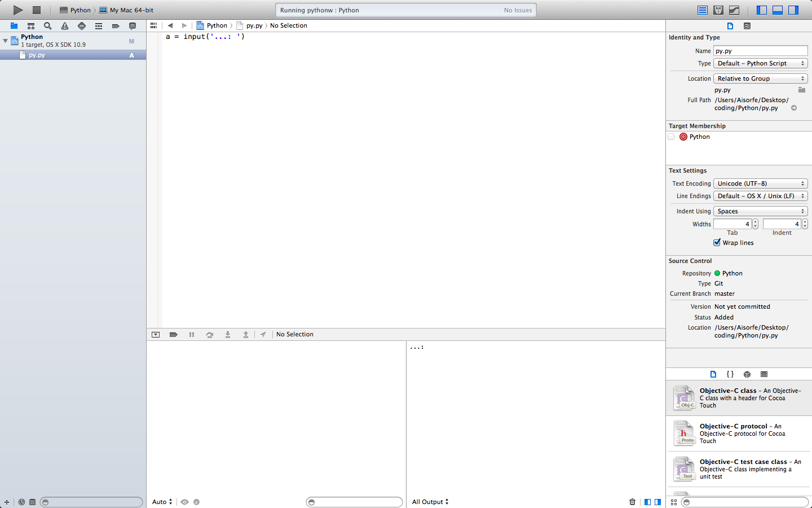Toggle the Navigator panel visibility
The image size is (812, 508).
[x=762, y=10]
